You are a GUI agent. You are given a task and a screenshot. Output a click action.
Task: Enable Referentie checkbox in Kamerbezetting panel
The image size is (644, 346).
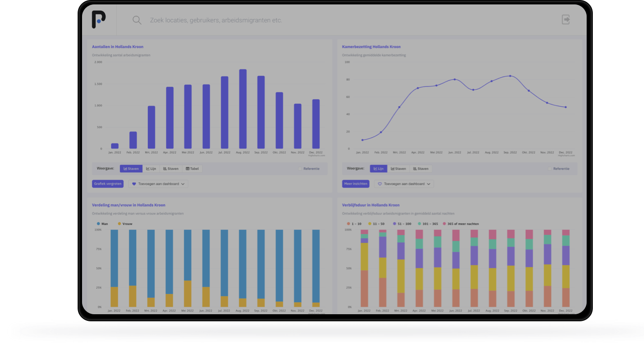pyautogui.click(x=550, y=169)
